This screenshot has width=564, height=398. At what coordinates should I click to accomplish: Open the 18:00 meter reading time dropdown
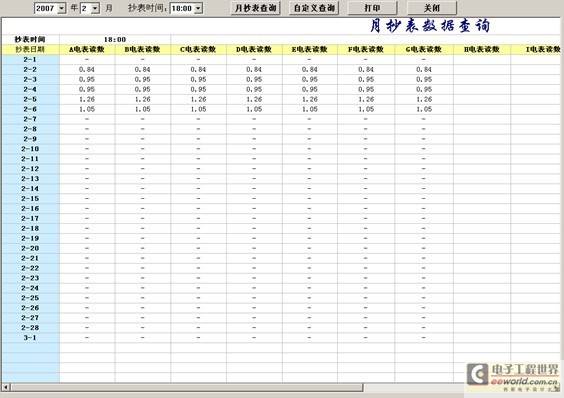coord(199,8)
